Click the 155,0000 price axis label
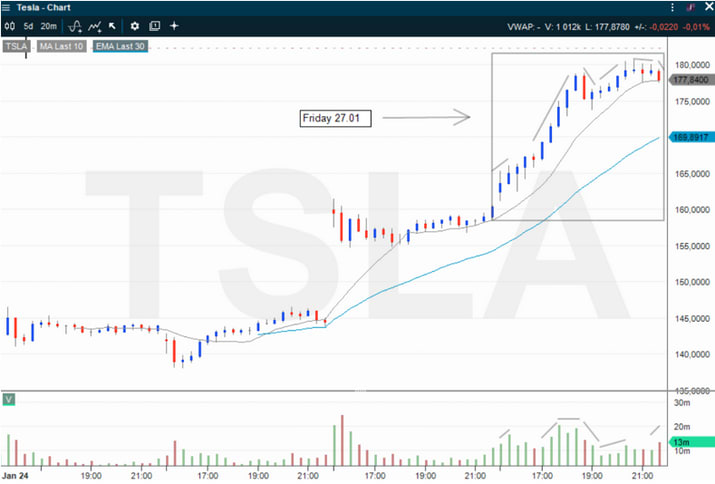 (692, 246)
